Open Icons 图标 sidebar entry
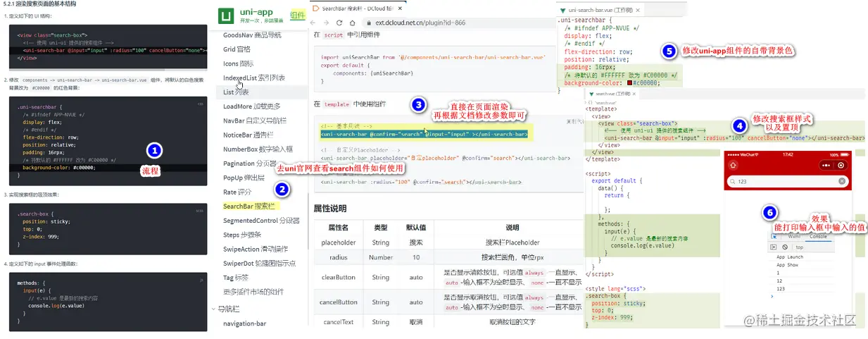868x339 pixels. click(238, 63)
